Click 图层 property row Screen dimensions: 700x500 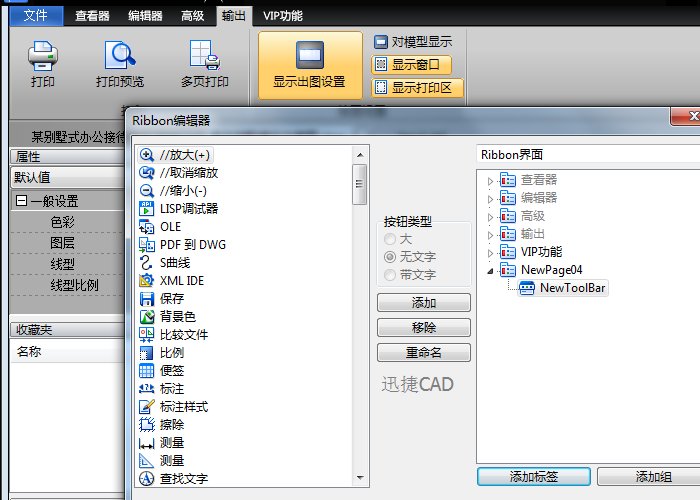click(x=68, y=243)
